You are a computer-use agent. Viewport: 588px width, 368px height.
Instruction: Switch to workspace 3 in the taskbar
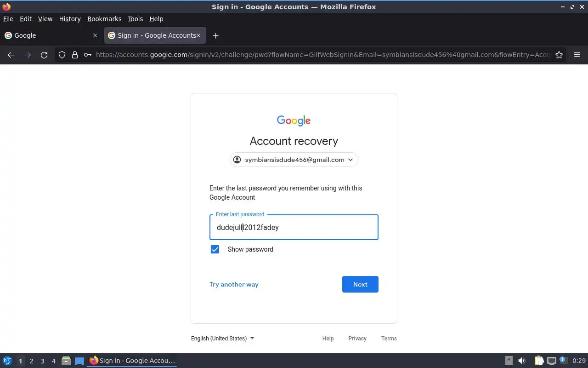pos(43,361)
